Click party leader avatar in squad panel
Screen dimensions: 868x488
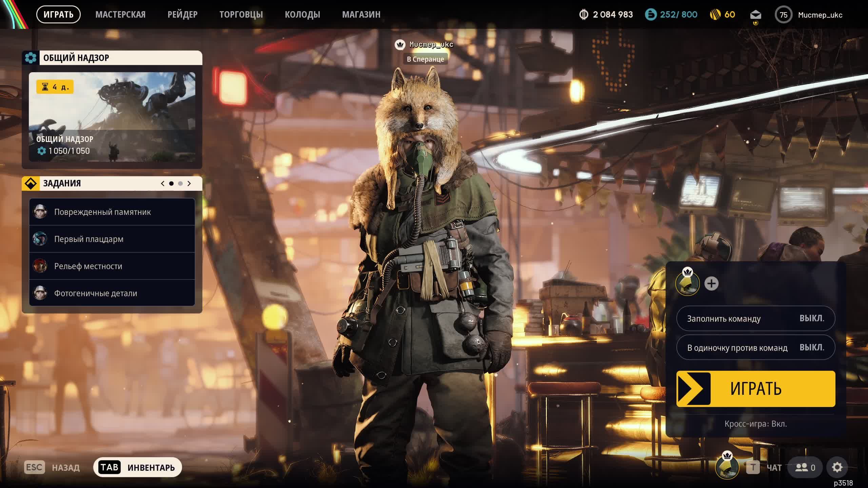pos(687,284)
